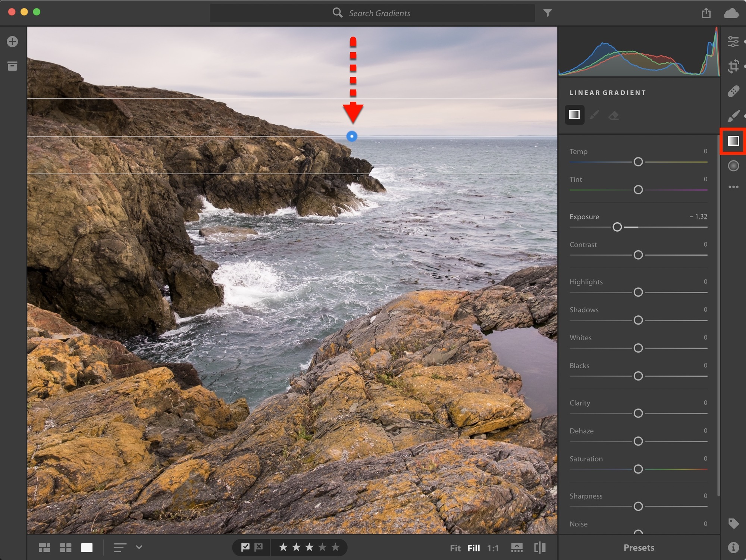746x560 pixels.
Task: Open the three-dot more options menu
Action: 733,187
